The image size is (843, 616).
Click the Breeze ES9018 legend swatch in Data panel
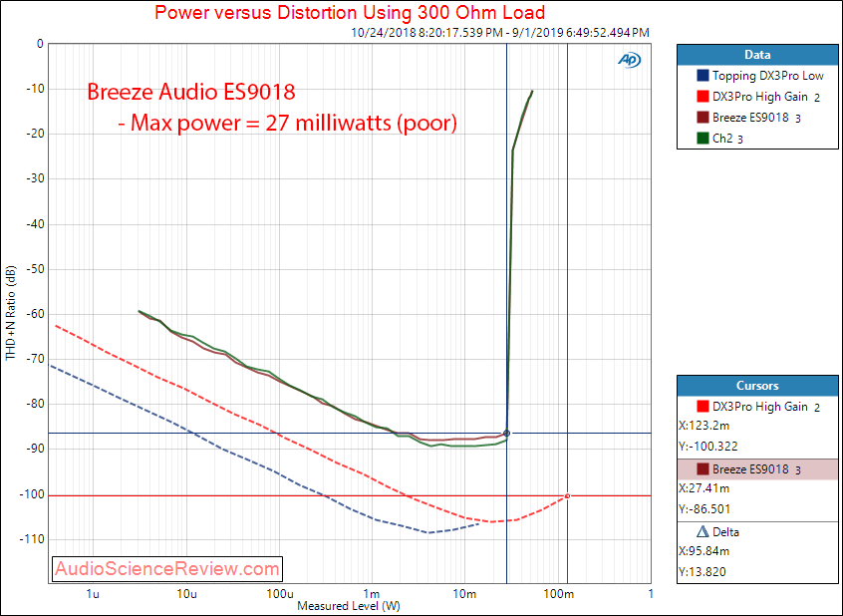pyautogui.click(x=702, y=118)
